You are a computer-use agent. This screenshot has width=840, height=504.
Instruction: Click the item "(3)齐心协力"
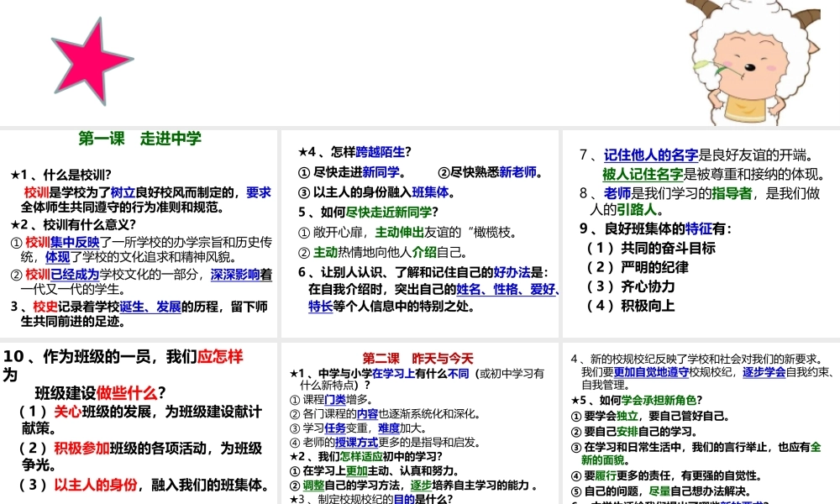pos(630,286)
